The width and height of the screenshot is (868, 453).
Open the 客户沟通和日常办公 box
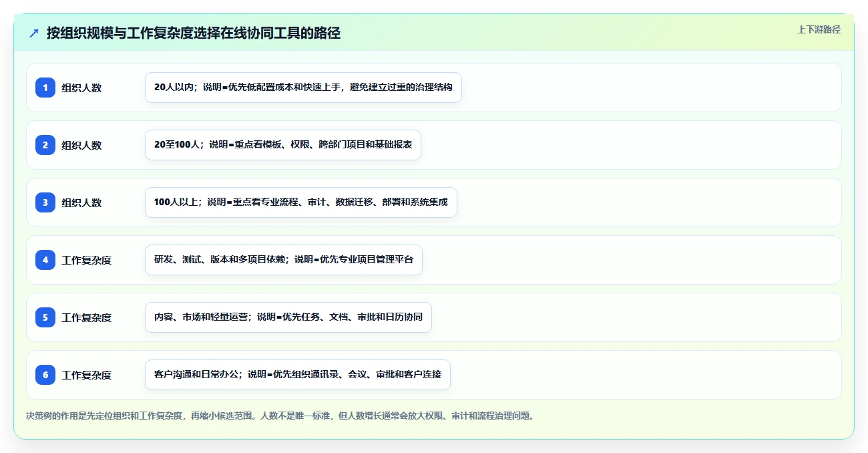[298, 375]
